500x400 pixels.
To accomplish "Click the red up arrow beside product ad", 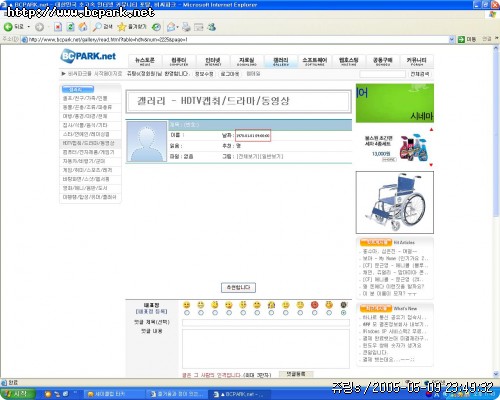I will click(x=431, y=130).
